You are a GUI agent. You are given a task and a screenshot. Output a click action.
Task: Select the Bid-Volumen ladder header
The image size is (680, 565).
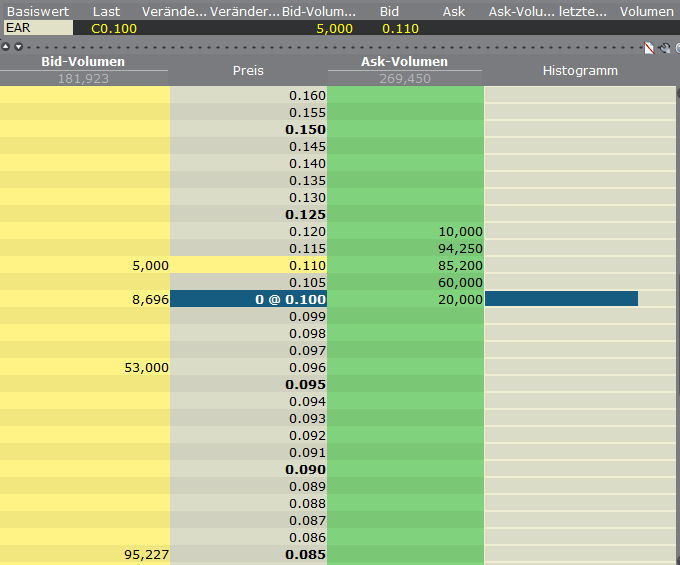[x=83, y=62]
